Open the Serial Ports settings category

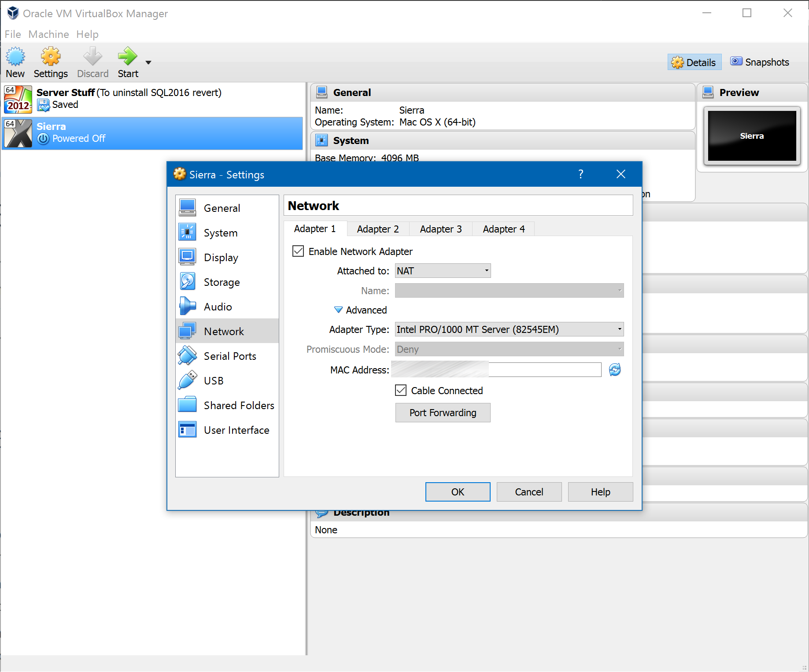coord(229,356)
